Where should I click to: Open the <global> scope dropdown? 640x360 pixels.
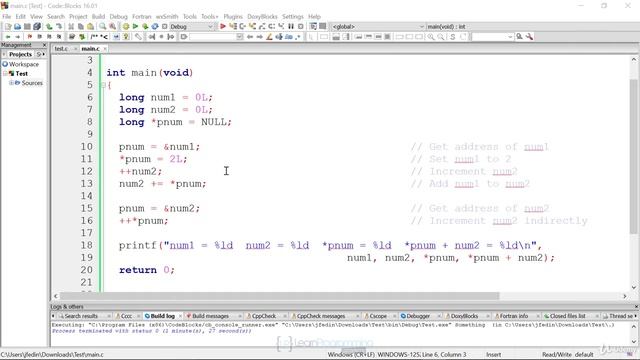[x=378, y=27]
